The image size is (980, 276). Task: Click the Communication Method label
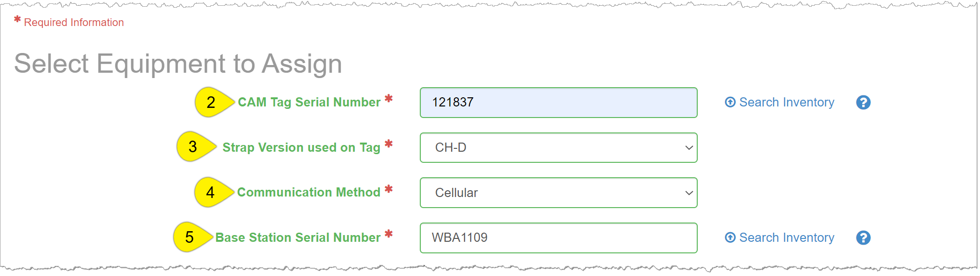309,192
